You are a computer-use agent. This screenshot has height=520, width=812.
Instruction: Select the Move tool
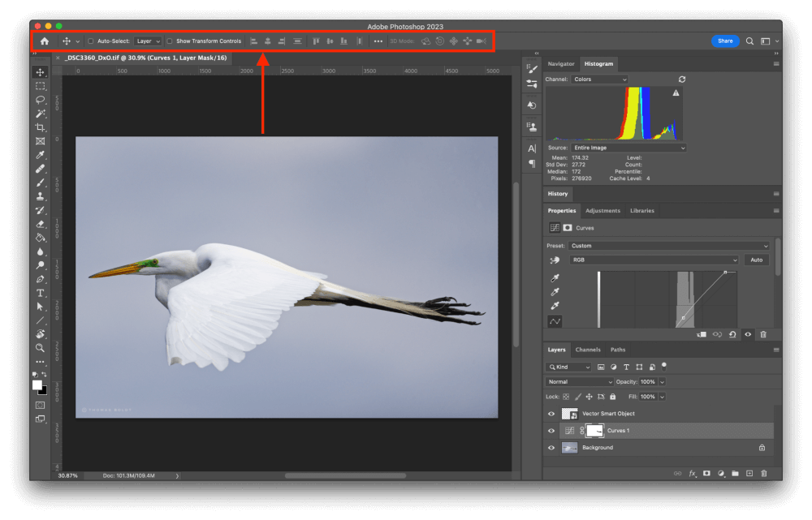[x=40, y=71]
